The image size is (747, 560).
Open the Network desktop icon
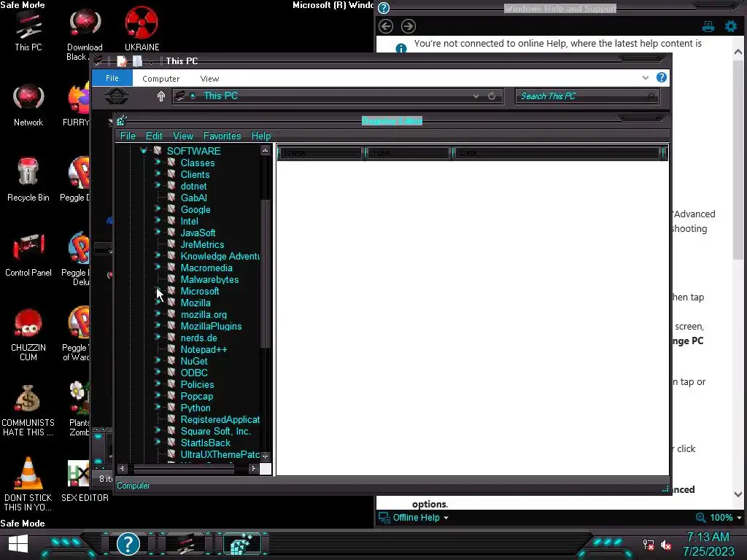point(28,105)
